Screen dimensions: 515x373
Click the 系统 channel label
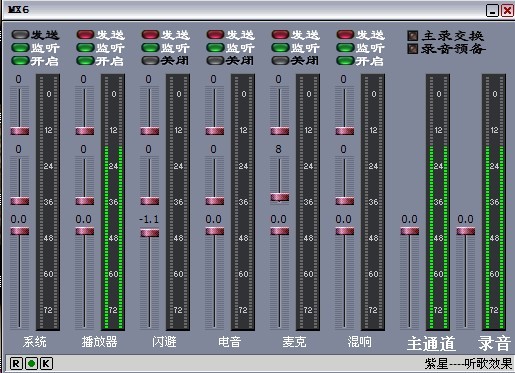(35, 342)
